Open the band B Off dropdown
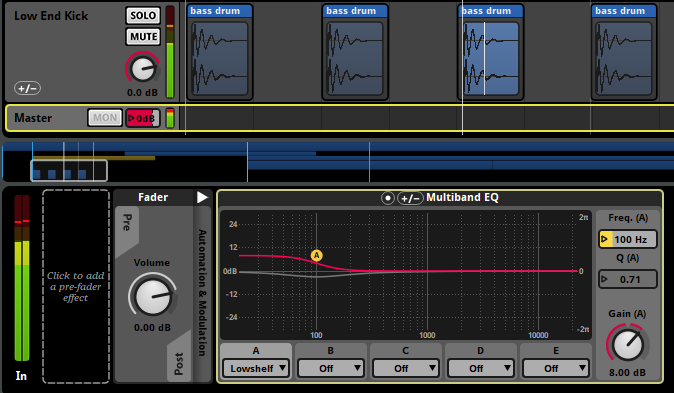674x393 pixels. pos(331,368)
